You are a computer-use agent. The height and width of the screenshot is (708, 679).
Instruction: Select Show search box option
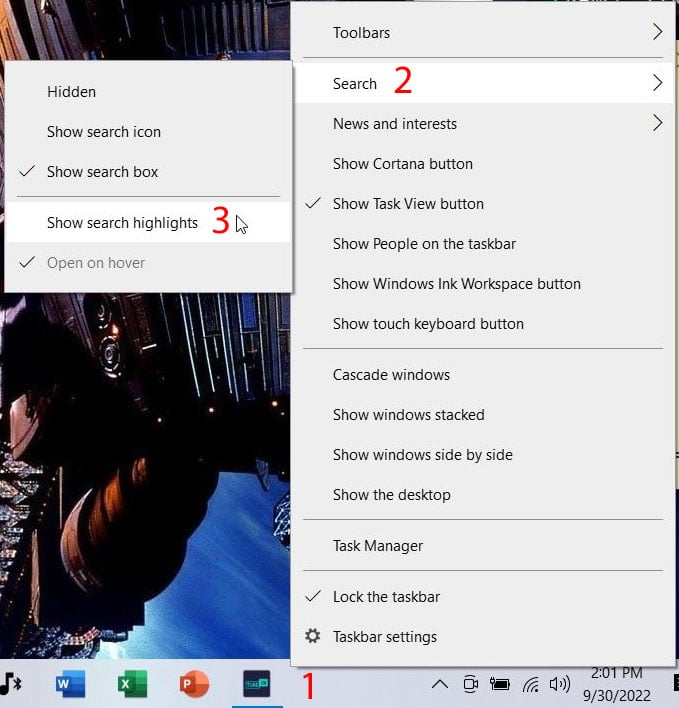[x=102, y=172]
